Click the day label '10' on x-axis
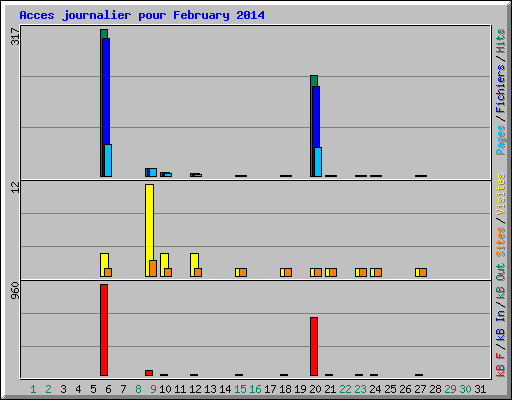 [165, 389]
